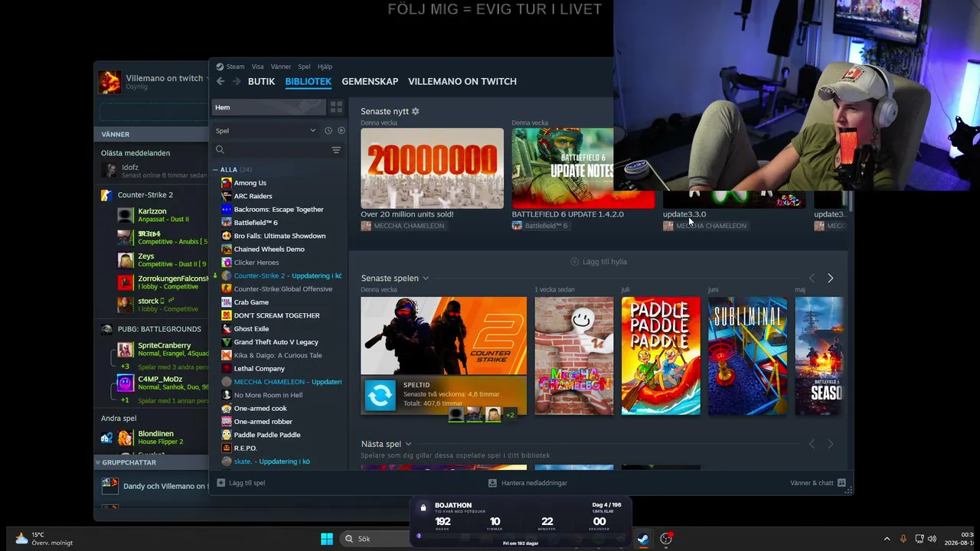
Task: Filter library by ready-to-play icon
Action: [x=341, y=131]
